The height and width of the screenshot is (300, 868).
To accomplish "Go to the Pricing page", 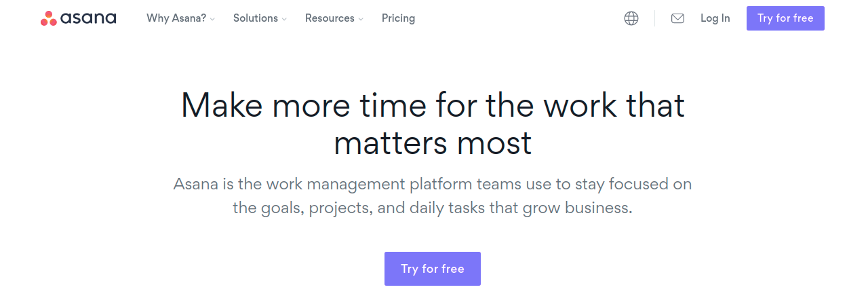I will 398,18.
